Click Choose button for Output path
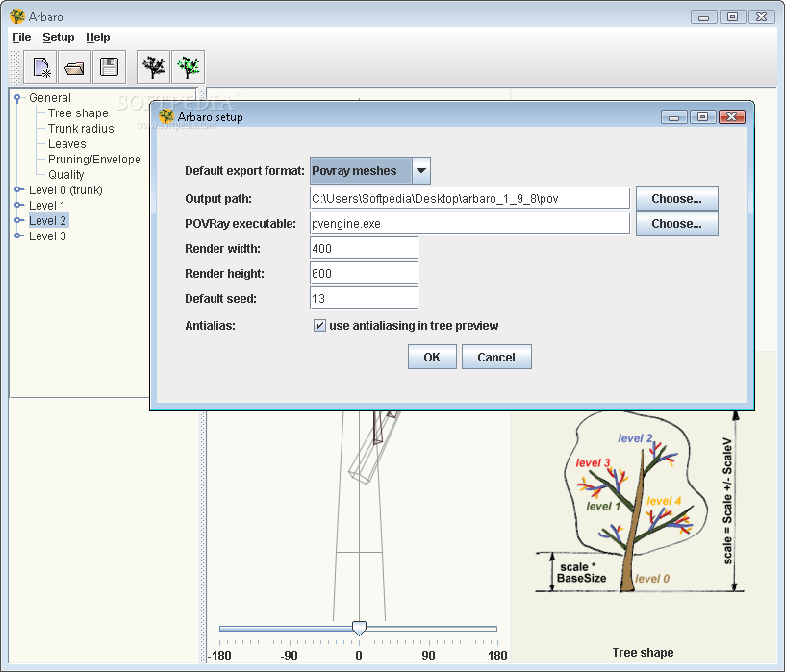The height and width of the screenshot is (672, 785). tap(677, 199)
